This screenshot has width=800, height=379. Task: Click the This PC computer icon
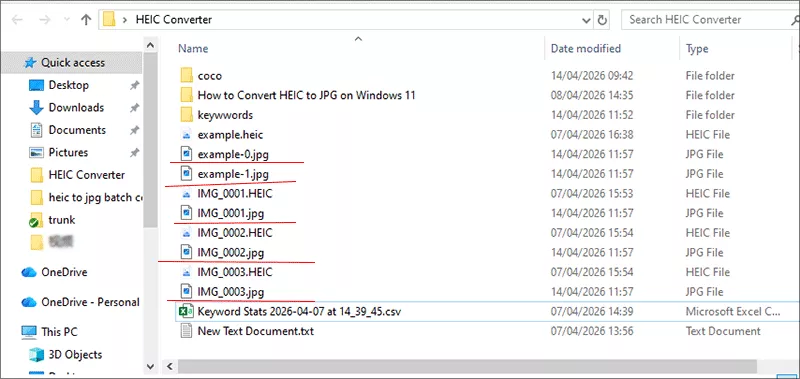pyautogui.click(x=29, y=332)
